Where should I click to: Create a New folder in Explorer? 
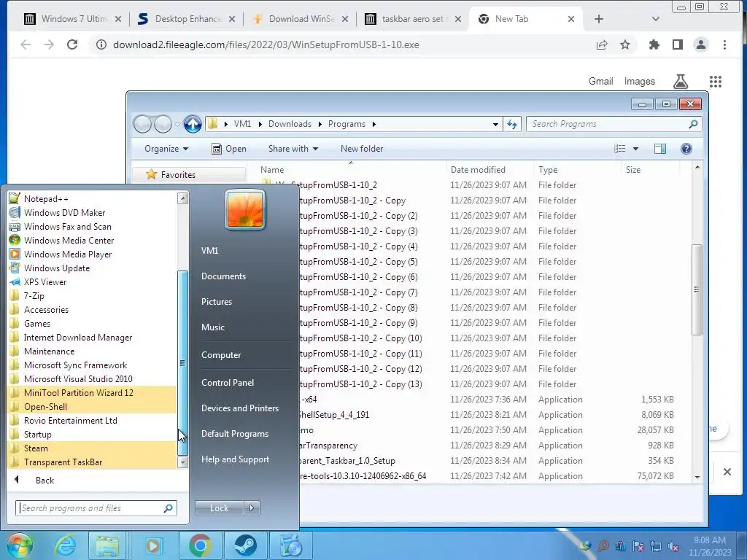362,149
